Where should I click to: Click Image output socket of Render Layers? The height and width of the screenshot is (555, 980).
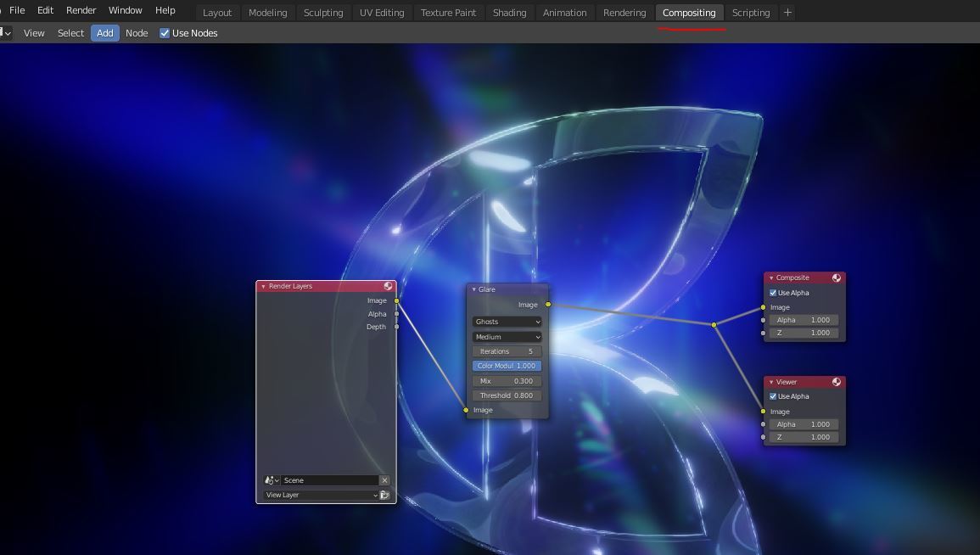[x=397, y=300]
